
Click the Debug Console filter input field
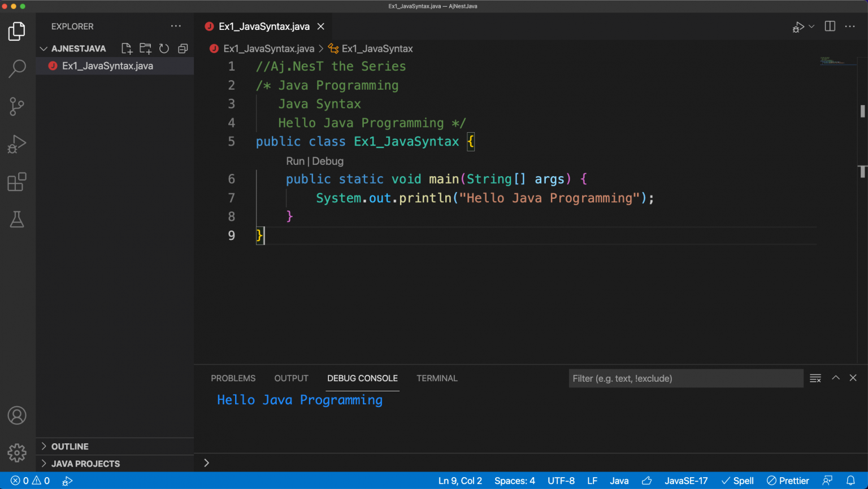coord(685,378)
